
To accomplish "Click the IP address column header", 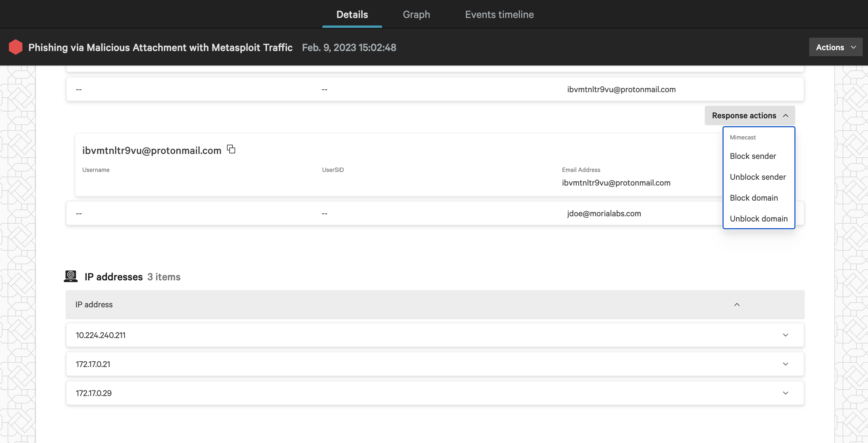I will 94,304.
